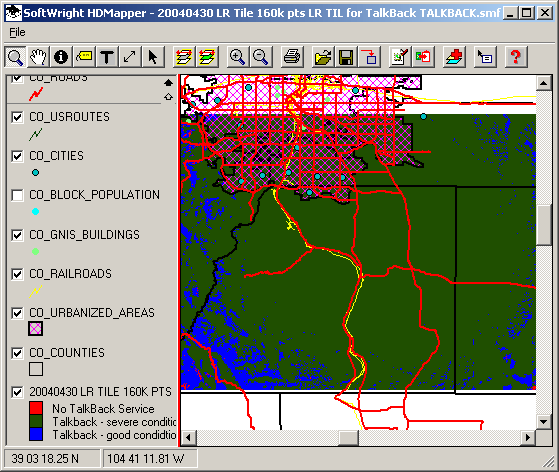Uncheck the CO_CITIES layer
The height and width of the screenshot is (472, 559).
[17, 156]
